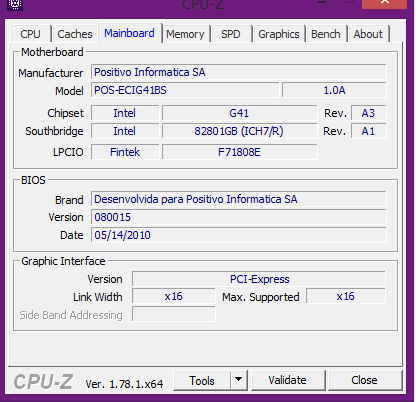Click the A3 chipset revision value

[369, 113]
